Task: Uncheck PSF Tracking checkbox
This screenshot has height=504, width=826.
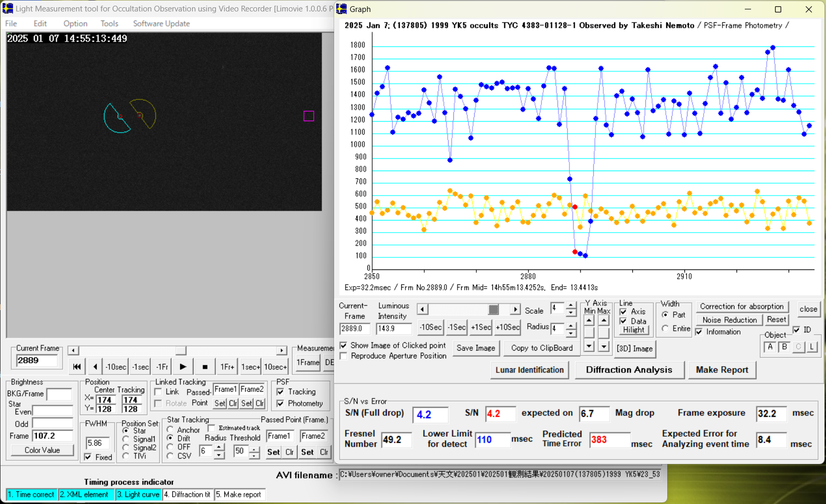Action: [x=281, y=392]
